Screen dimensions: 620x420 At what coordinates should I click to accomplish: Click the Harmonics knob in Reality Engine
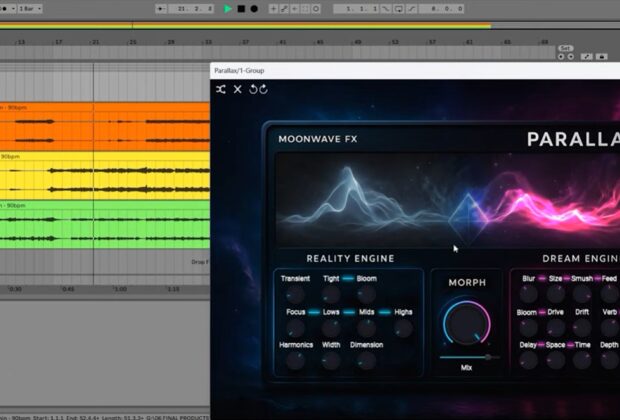295,360
